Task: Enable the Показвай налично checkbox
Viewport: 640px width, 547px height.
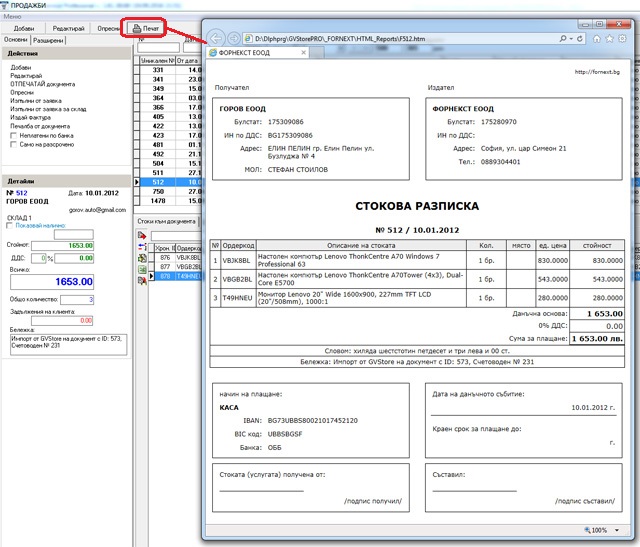Action: [9, 226]
